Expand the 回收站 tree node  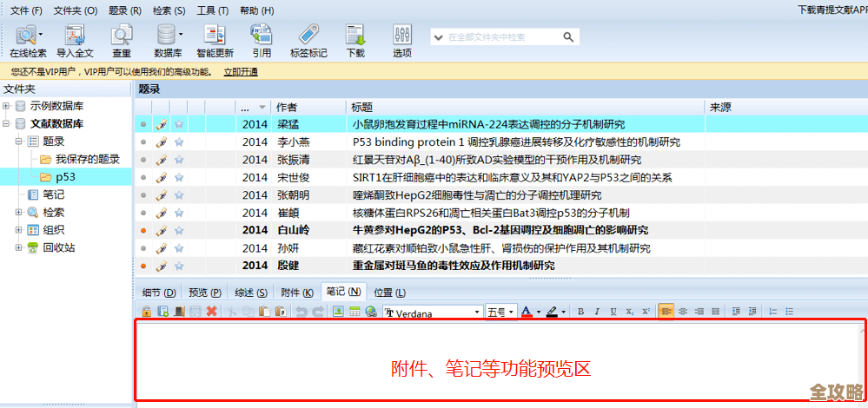click(18, 247)
